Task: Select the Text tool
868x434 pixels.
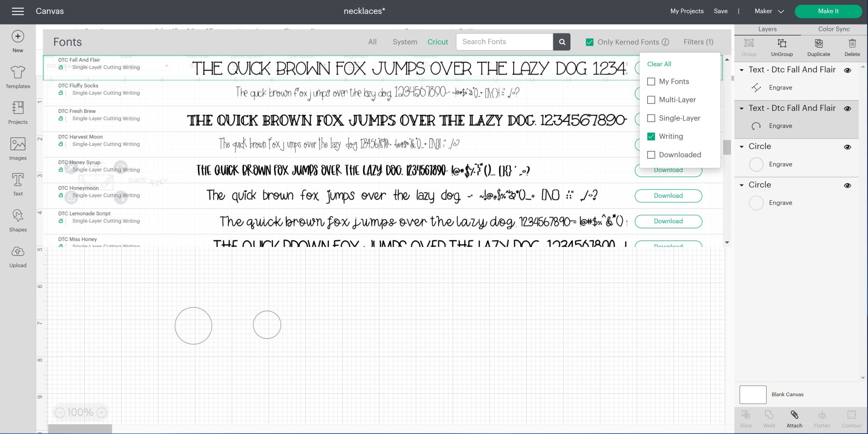Action: coord(18,185)
